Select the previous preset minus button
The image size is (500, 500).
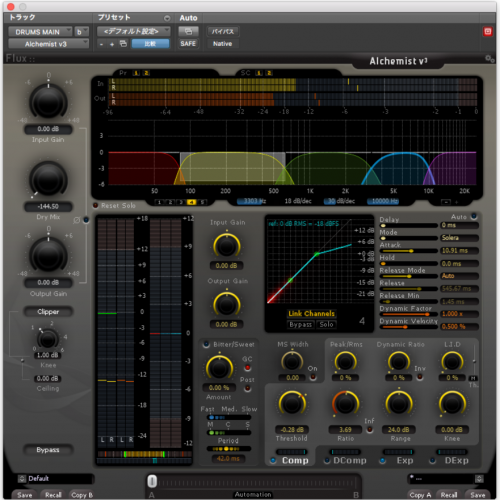102,44
